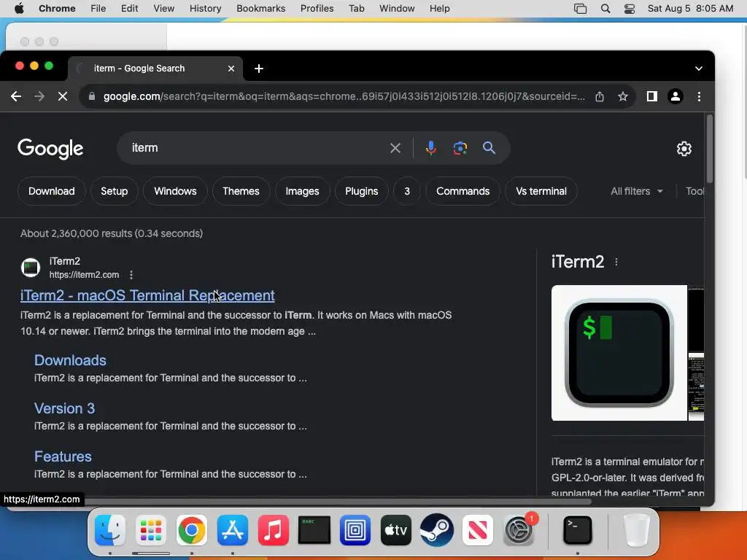
Task: Open Launchpad from the Dock
Action: [x=151, y=530]
